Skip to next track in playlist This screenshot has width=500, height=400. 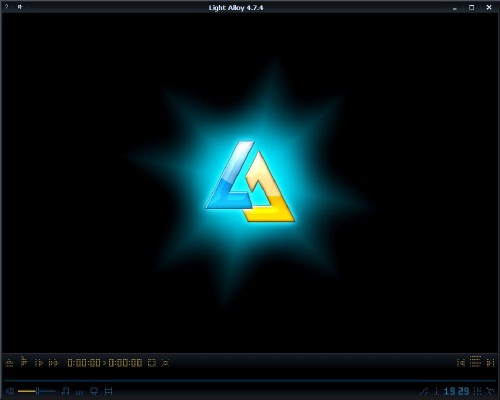click(x=490, y=363)
